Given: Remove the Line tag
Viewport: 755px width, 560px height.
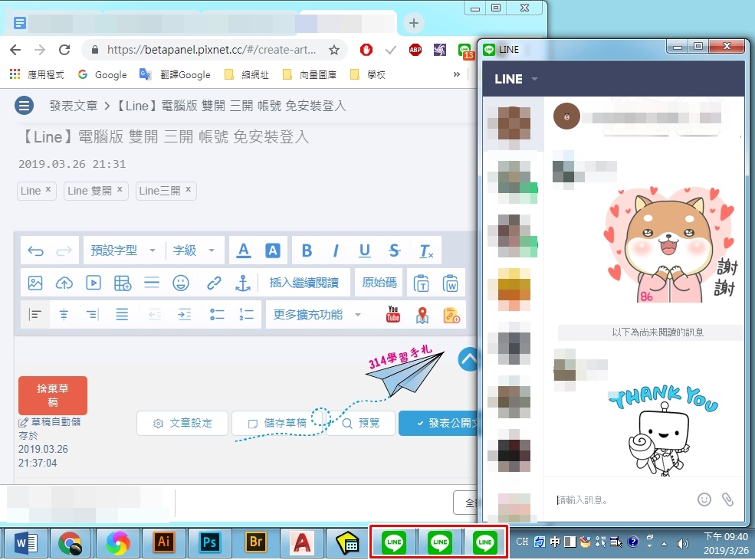Looking at the screenshot, I should [x=48, y=189].
